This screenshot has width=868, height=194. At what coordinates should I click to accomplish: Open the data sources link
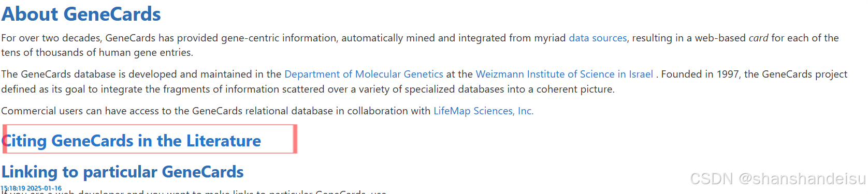click(598, 38)
